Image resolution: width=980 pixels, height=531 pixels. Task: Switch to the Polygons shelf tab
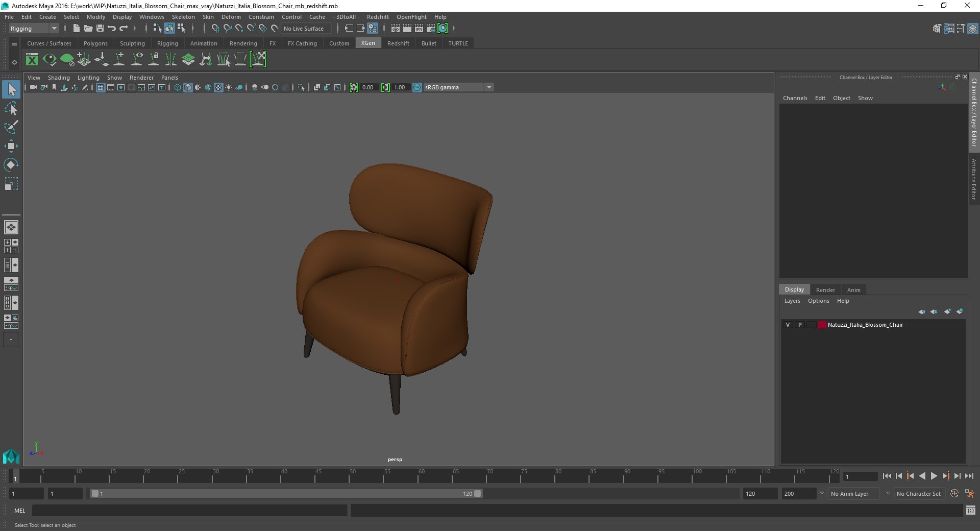click(x=95, y=43)
